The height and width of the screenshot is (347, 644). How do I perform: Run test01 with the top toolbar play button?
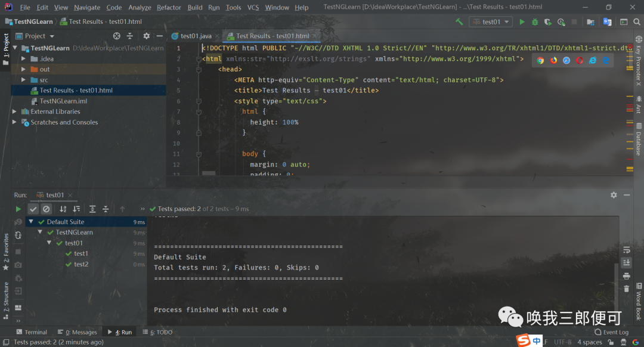point(522,22)
